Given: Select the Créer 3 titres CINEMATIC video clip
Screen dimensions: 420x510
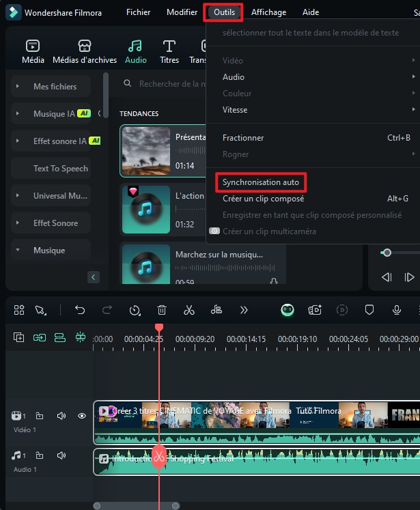Looking at the screenshot, I should coord(257,423).
